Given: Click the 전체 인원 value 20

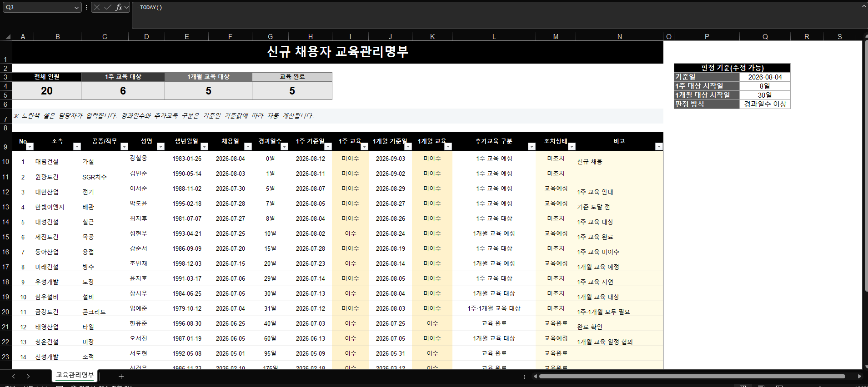Looking at the screenshot, I should pyautogui.click(x=47, y=91).
